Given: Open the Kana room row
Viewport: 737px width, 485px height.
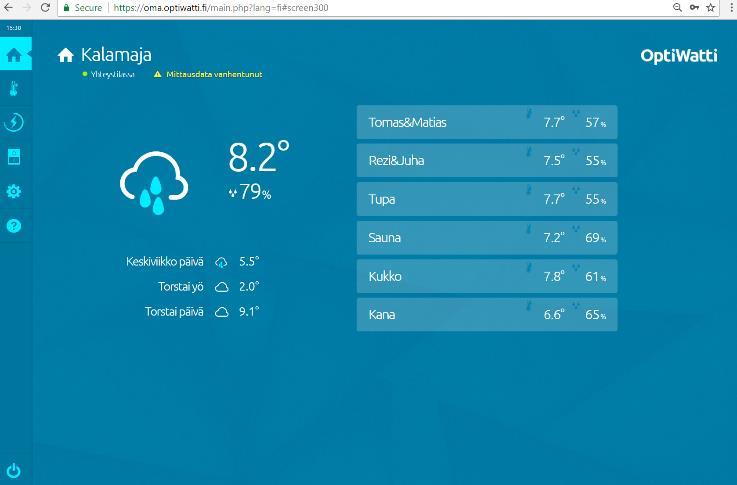Looking at the screenshot, I should (487, 315).
